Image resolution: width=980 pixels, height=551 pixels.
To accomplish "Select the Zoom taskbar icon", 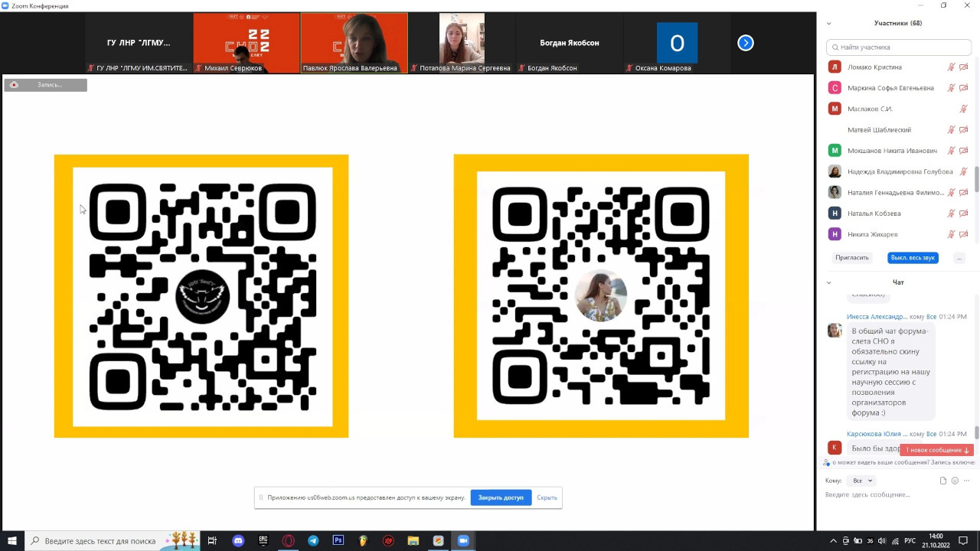I will pyautogui.click(x=463, y=541).
